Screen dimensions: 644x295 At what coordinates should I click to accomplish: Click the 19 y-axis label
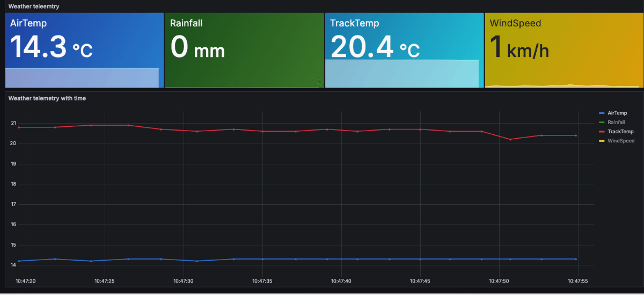pos(13,164)
